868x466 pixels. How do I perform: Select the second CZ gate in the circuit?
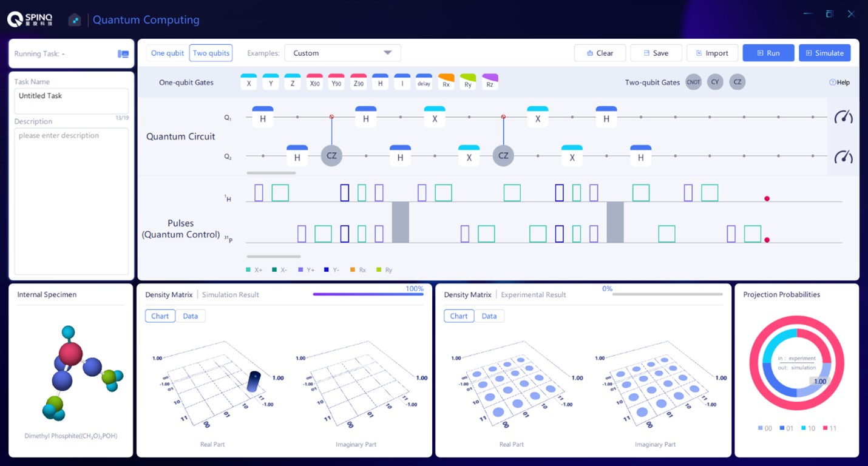[x=503, y=156]
